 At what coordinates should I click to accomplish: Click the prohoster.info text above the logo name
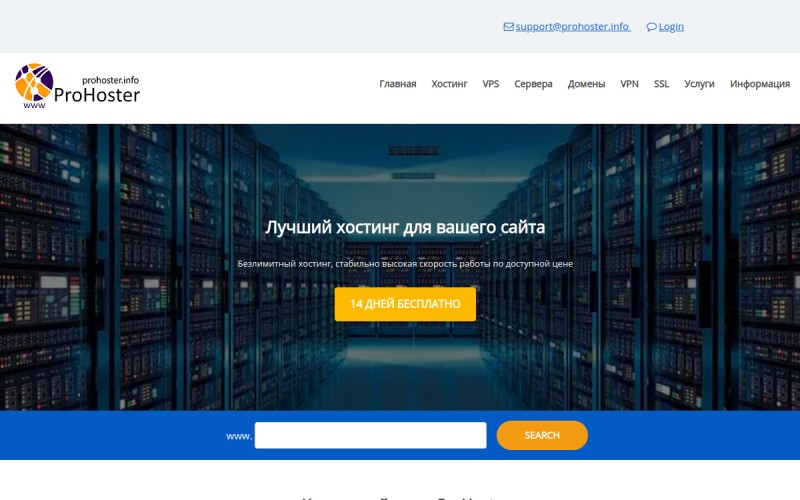110,80
